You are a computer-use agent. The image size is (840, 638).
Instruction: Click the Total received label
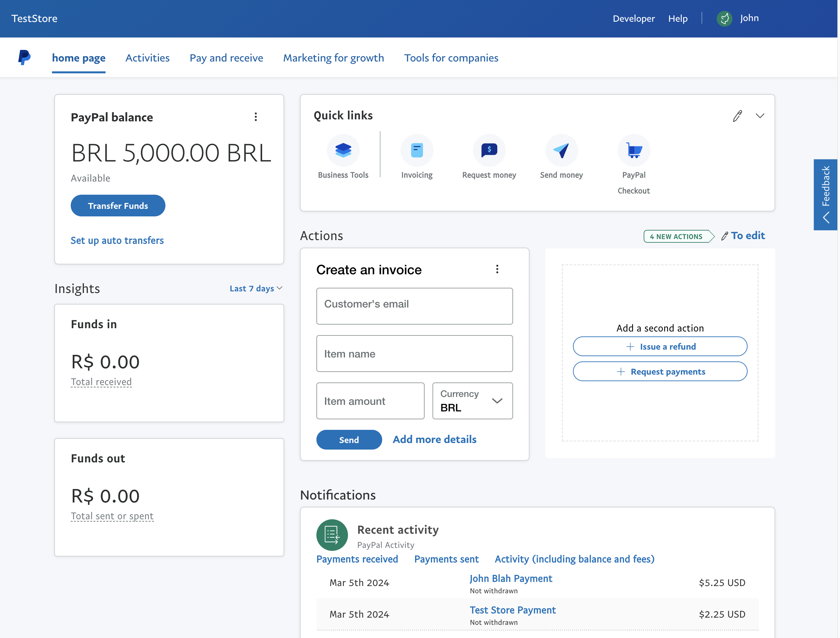(101, 382)
